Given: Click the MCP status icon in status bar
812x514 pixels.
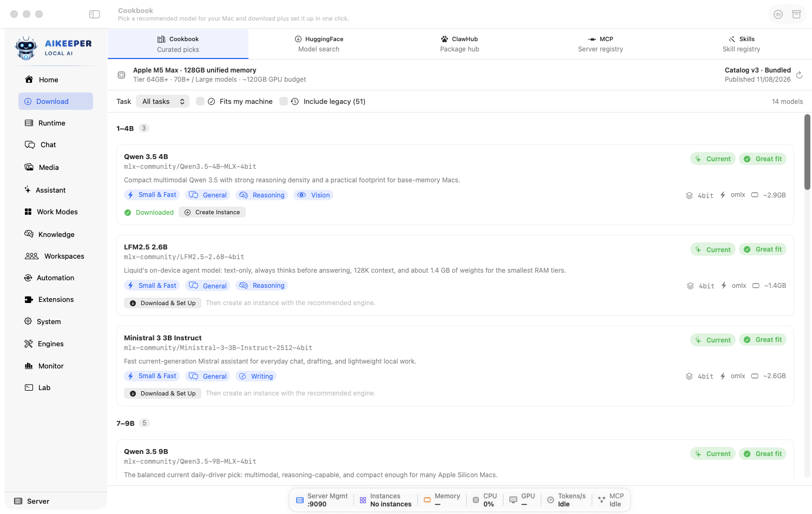Looking at the screenshot, I should click(601, 500).
